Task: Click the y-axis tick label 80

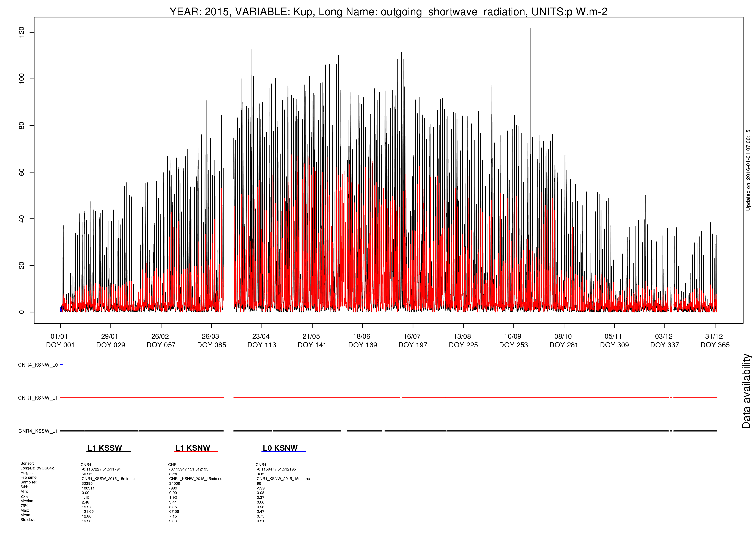Action: (x=21, y=126)
